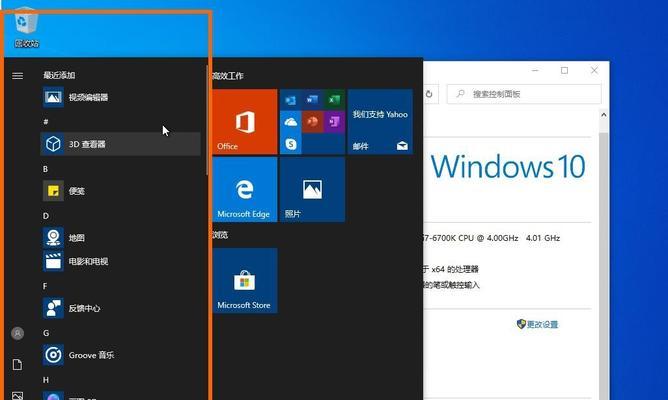
Task: Open PowerPoint in the Office apps tile
Action: (312, 122)
